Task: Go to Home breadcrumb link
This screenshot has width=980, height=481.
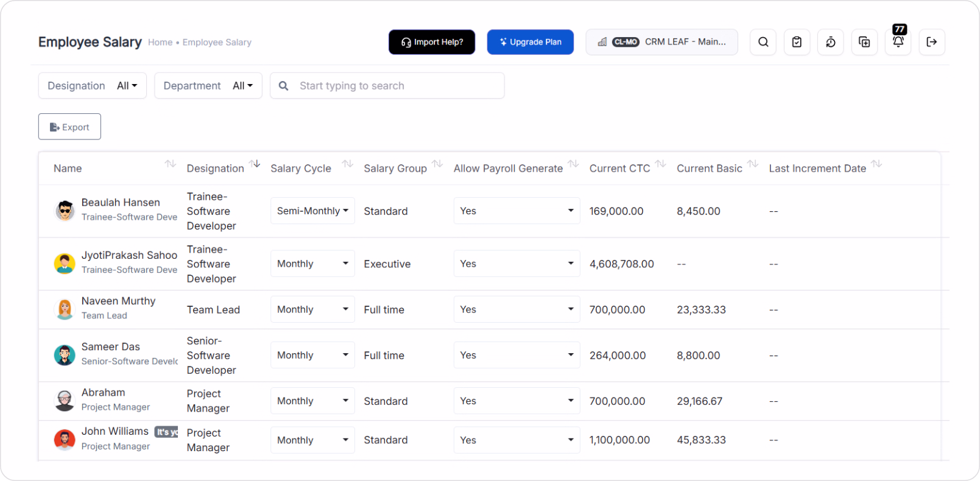Action: [160, 42]
